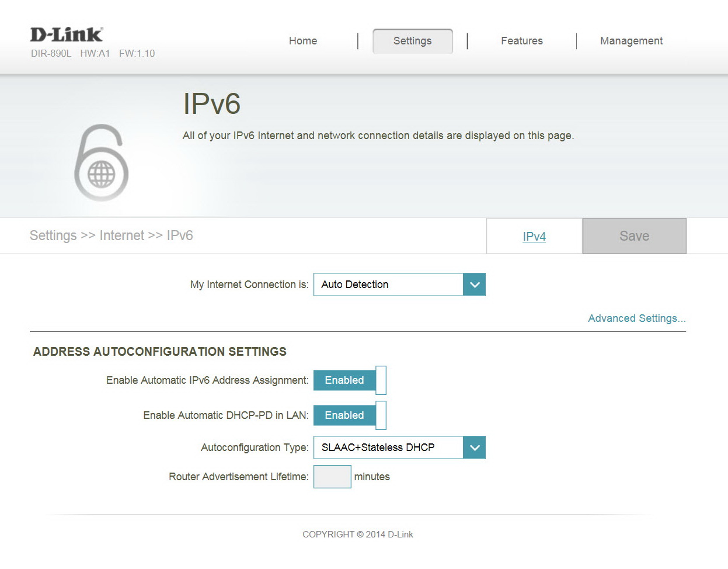Expand SLAAC+Stateless DHCP autoconfiguration dropdown
The height and width of the screenshot is (569, 728).
point(399,447)
